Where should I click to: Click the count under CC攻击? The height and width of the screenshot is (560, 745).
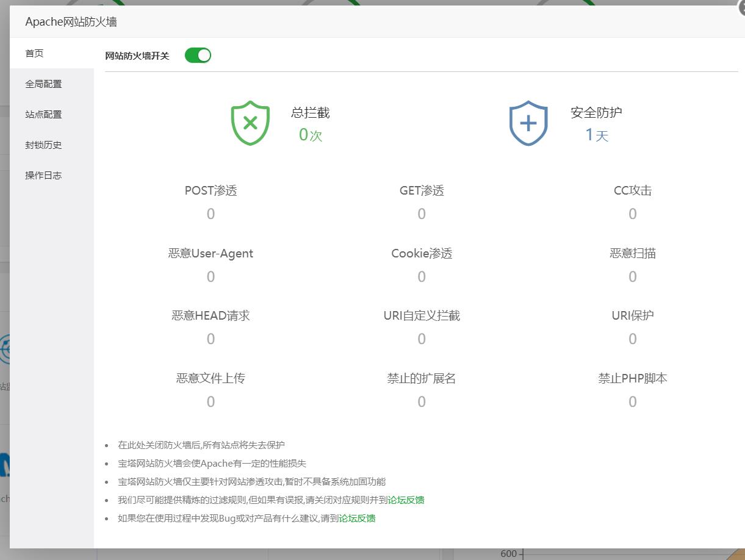coord(633,214)
